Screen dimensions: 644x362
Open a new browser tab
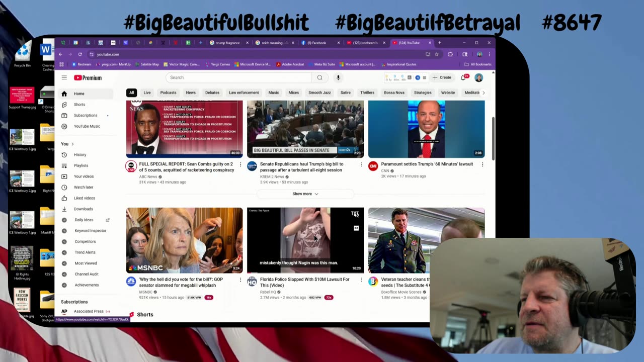pos(439,43)
